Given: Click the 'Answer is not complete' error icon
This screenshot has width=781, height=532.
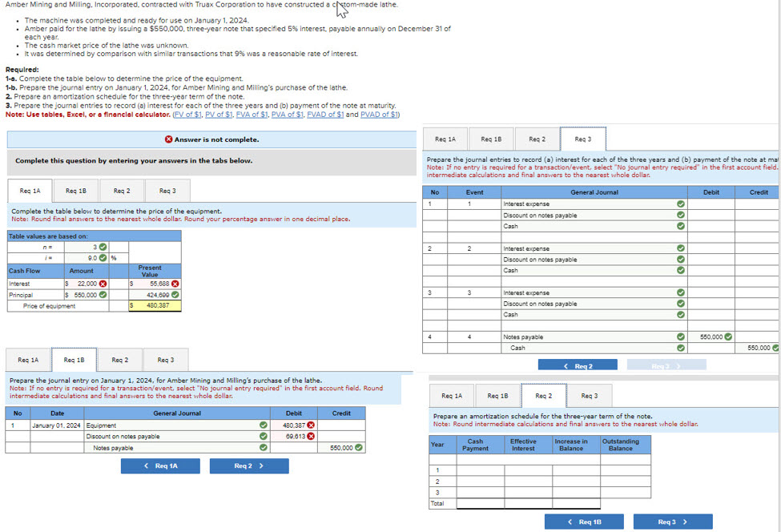Looking at the screenshot, I should [x=168, y=139].
